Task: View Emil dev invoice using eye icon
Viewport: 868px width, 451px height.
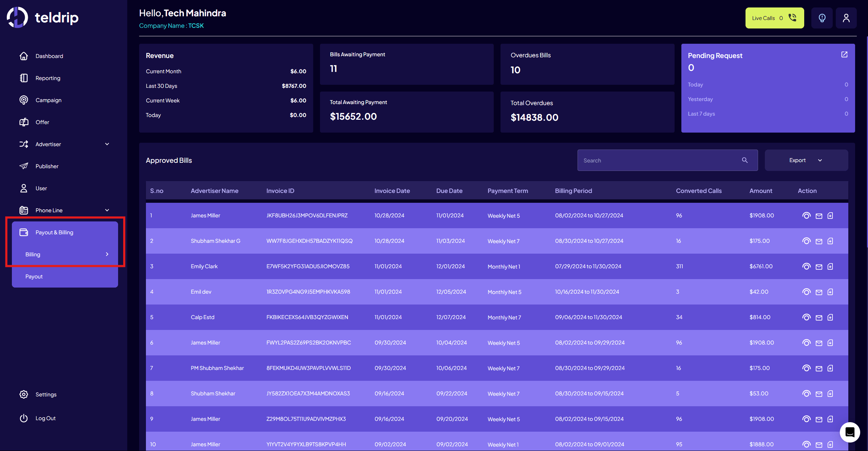Action: click(x=806, y=292)
